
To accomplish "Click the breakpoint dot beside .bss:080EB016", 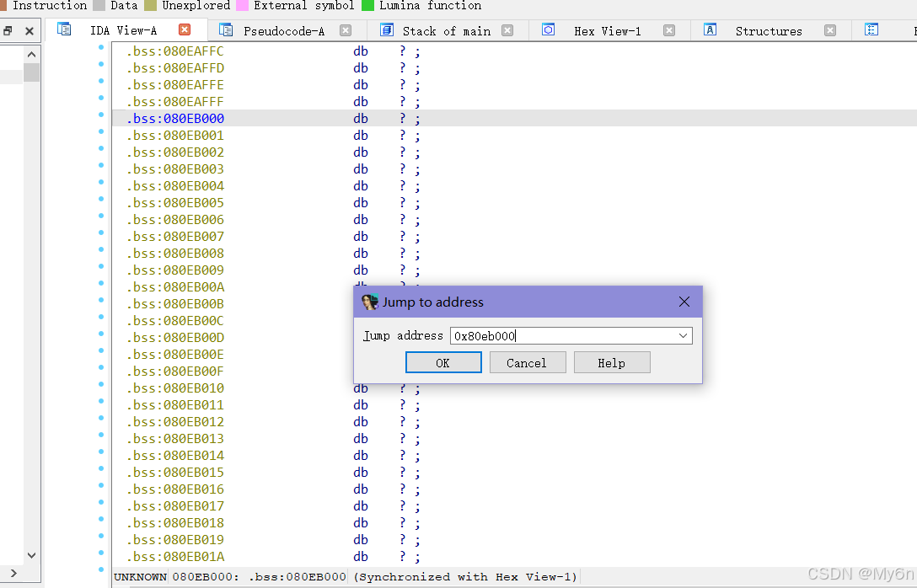I will click(x=101, y=485).
